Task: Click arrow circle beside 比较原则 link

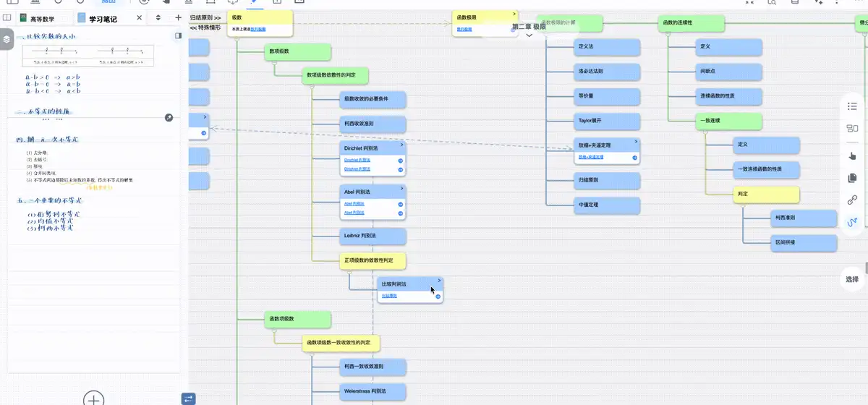Action: 438,297
